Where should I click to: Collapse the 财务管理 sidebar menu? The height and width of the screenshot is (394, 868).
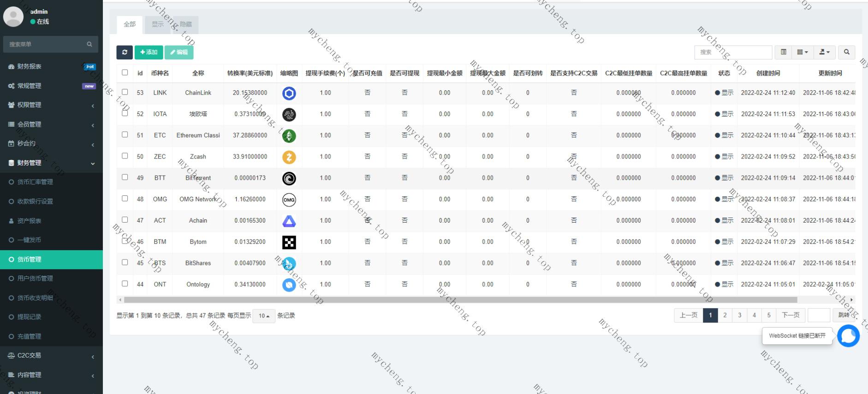tap(51, 163)
